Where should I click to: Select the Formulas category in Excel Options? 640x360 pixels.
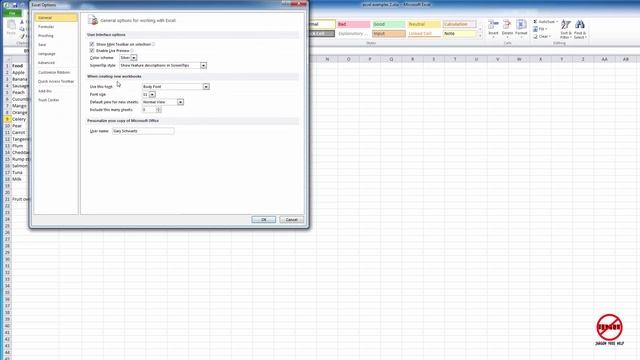[56, 27]
